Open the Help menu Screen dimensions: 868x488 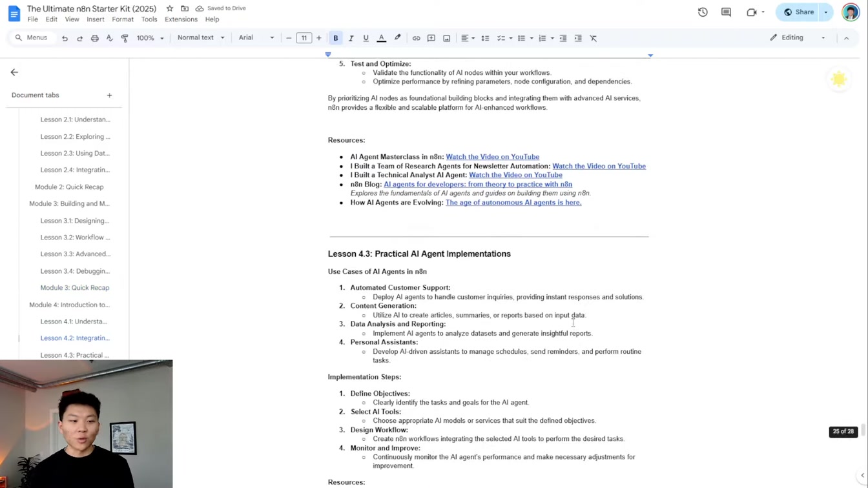point(212,19)
